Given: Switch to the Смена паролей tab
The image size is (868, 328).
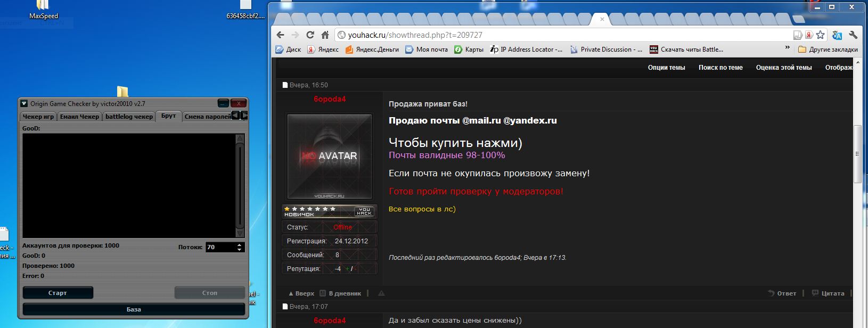Looking at the screenshot, I should 208,117.
